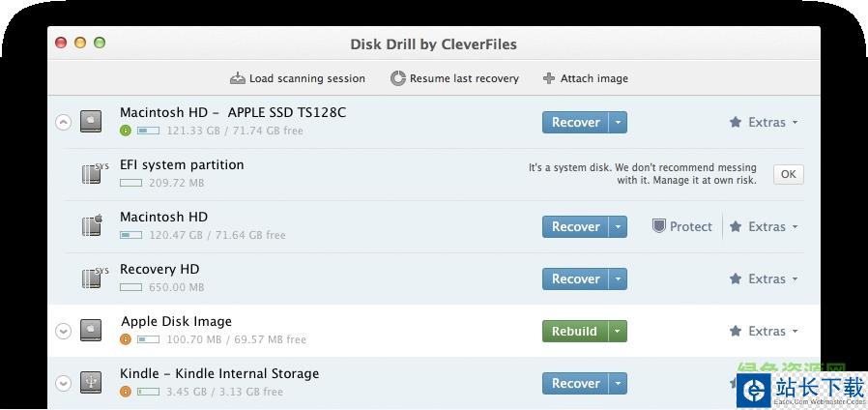Open Extras menu for Apple Disk Image
Viewport: 868px width, 410px height.
click(764, 331)
